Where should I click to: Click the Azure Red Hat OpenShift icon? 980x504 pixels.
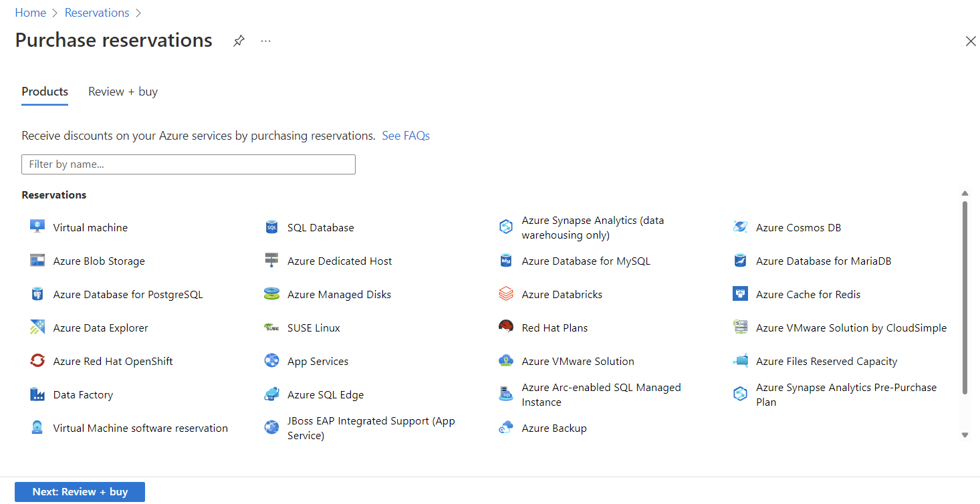[x=37, y=361]
